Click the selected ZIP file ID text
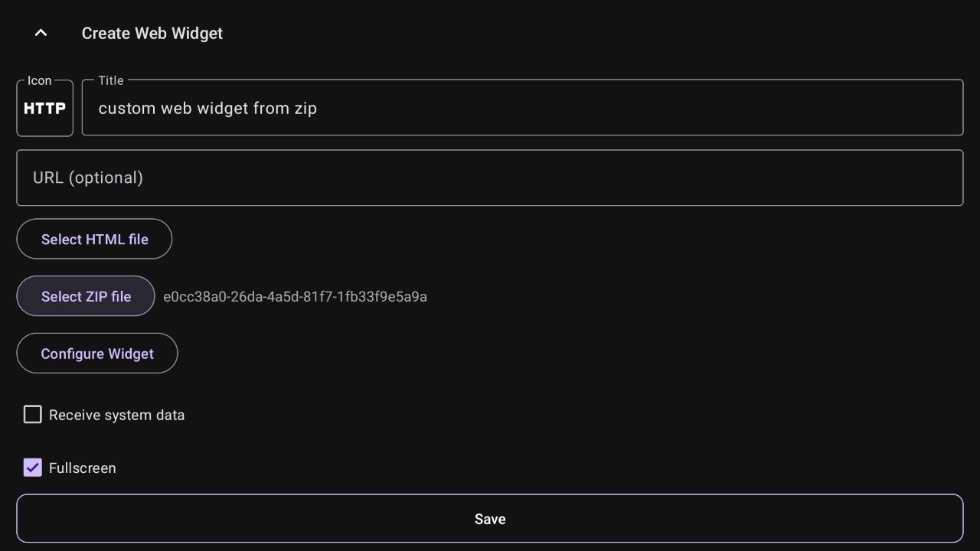Screen dimensions: 980x551 click(x=295, y=297)
